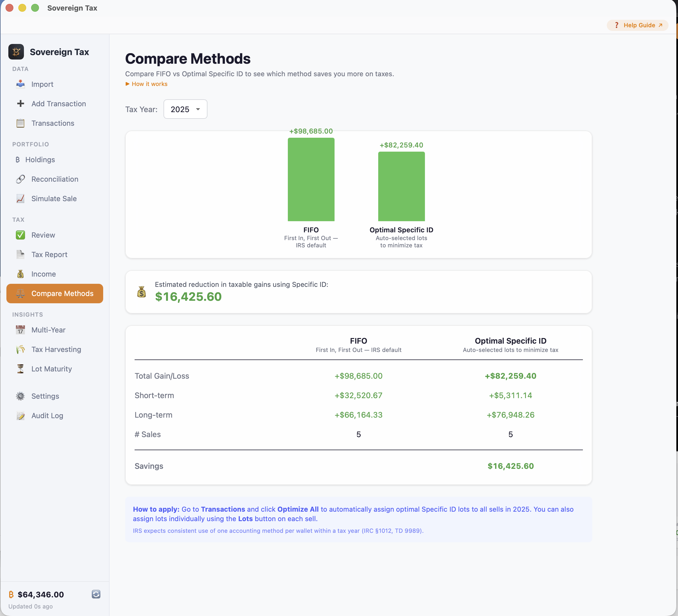Select the Simulate Sale chart icon
This screenshot has width=678, height=616.
pyautogui.click(x=21, y=198)
